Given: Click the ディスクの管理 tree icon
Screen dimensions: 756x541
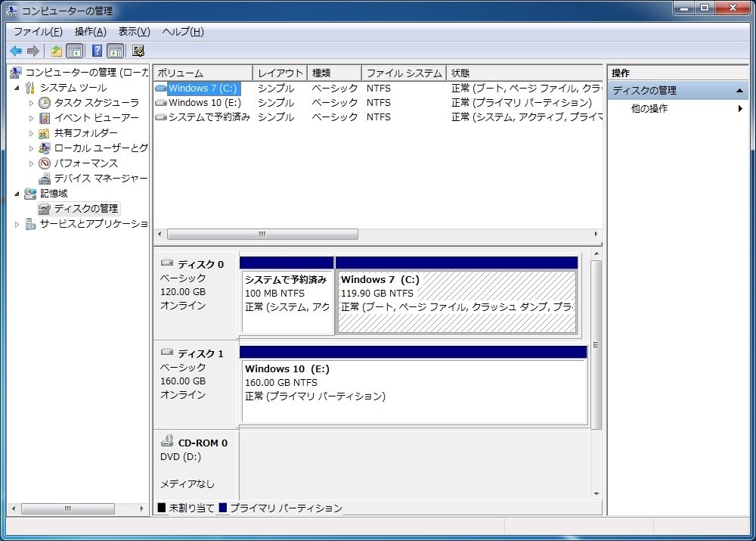Looking at the screenshot, I should pyautogui.click(x=45, y=209).
